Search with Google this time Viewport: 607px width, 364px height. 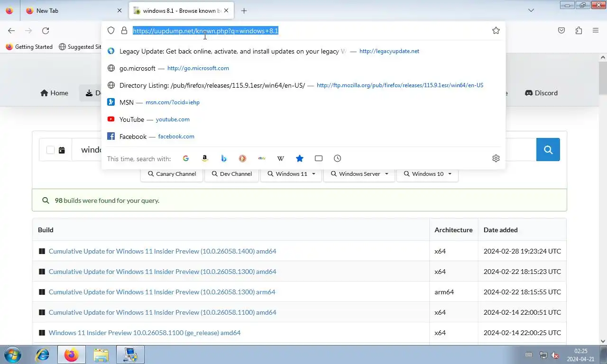coord(186,158)
